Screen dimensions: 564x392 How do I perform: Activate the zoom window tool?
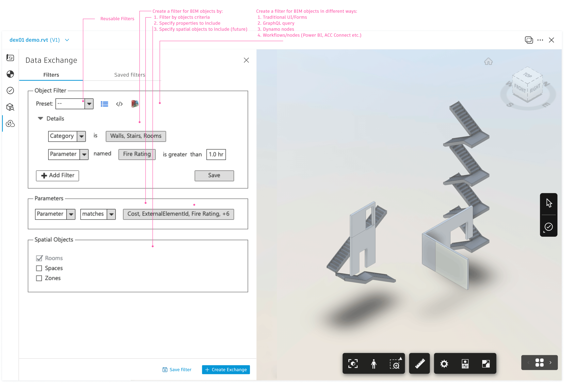point(395,364)
